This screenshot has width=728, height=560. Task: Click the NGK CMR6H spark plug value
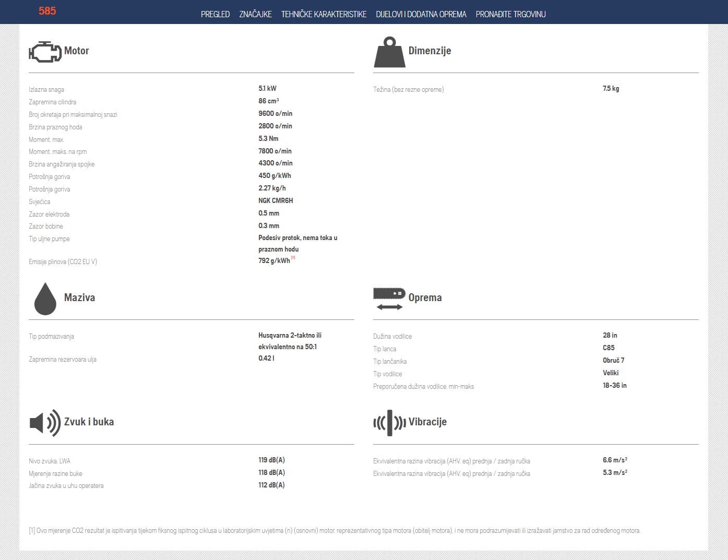point(276,200)
